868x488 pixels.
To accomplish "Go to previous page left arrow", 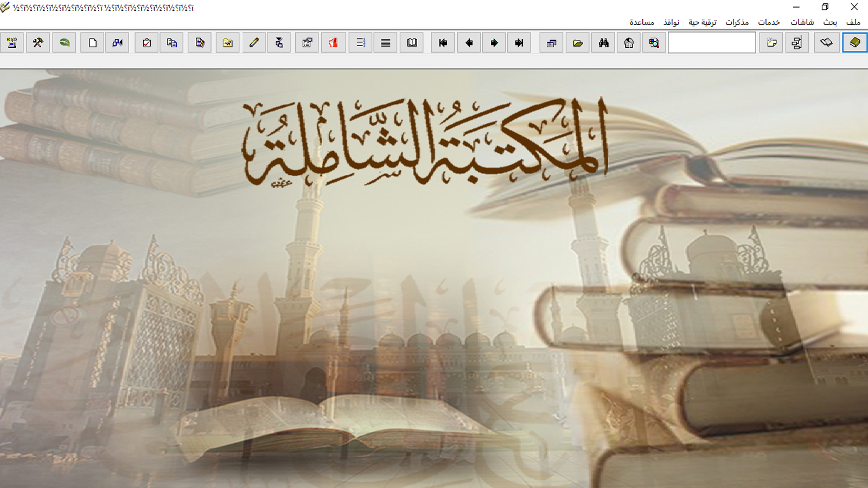I will [469, 42].
